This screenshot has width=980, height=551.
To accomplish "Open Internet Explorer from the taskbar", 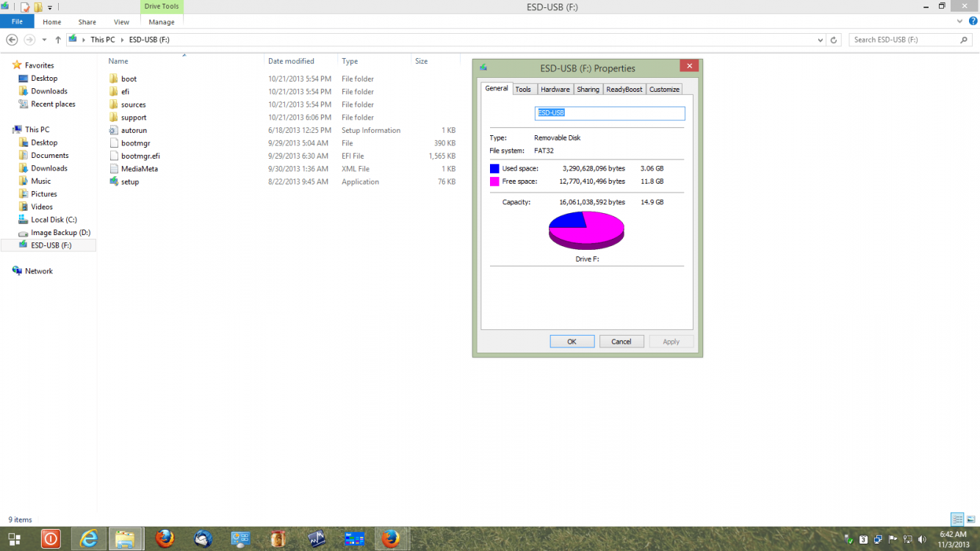I will point(89,539).
